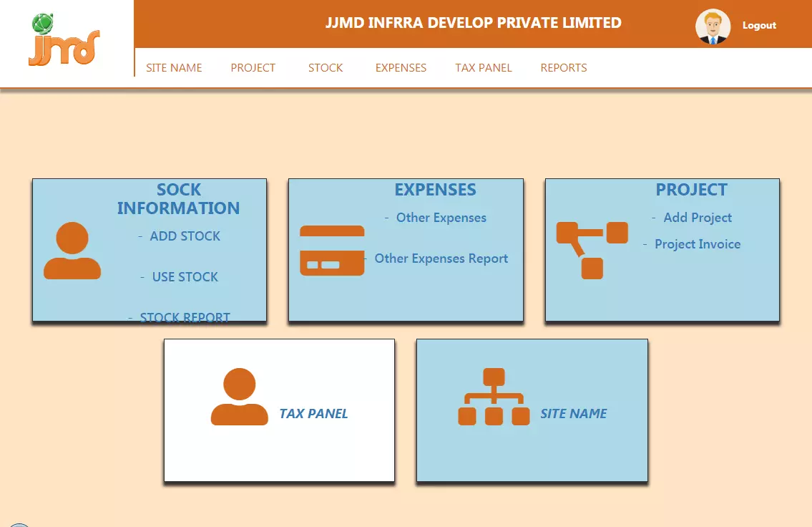The height and width of the screenshot is (527, 812).
Task: Open the SITE NAME menu
Action: point(174,68)
